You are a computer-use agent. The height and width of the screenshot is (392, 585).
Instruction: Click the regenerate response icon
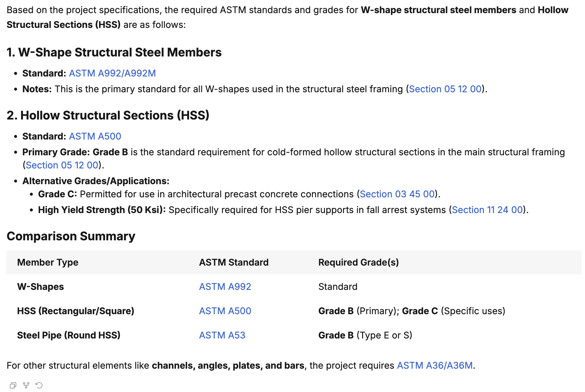click(x=39, y=385)
